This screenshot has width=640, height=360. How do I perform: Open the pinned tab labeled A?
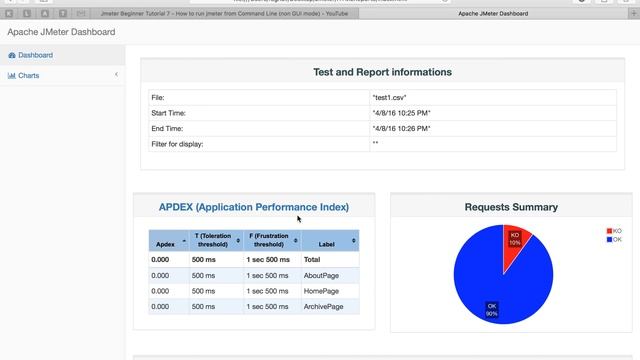click(x=45, y=13)
